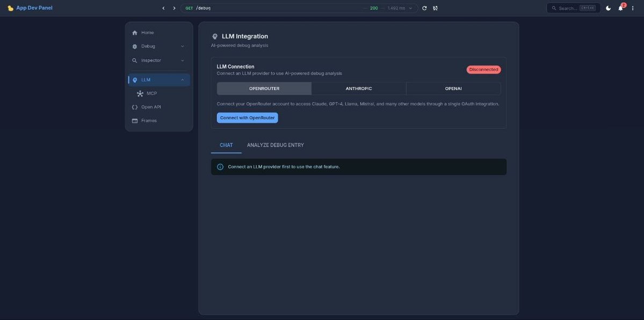Image resolution: width=644 pixels, height=320 pixels.
Task: Click the MCP hub icon
Action: 140,93
